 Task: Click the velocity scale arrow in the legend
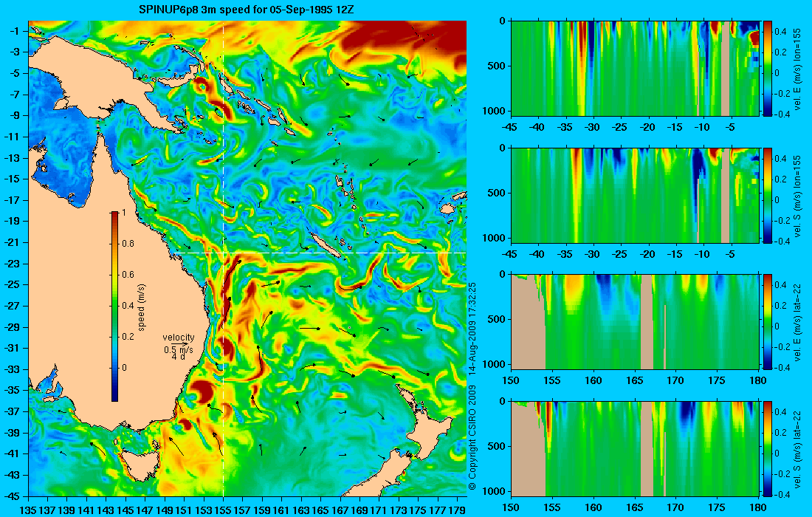tap(179, 344)
